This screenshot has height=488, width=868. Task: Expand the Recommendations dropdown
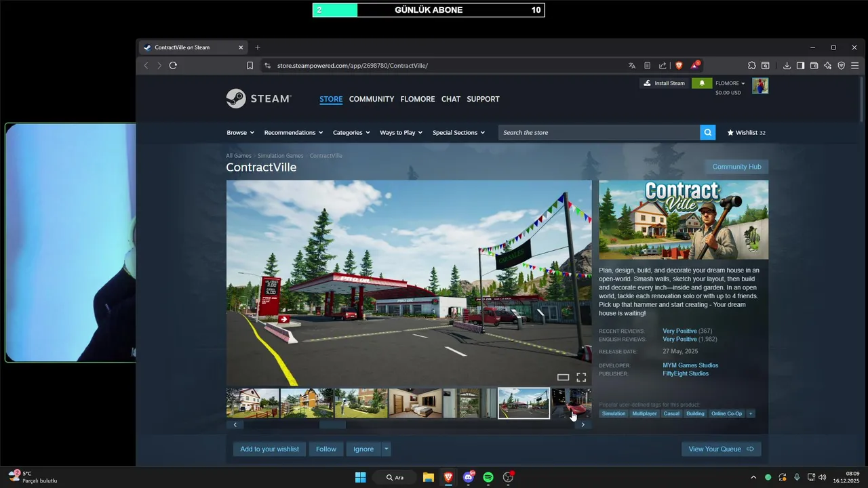point(294,132)
